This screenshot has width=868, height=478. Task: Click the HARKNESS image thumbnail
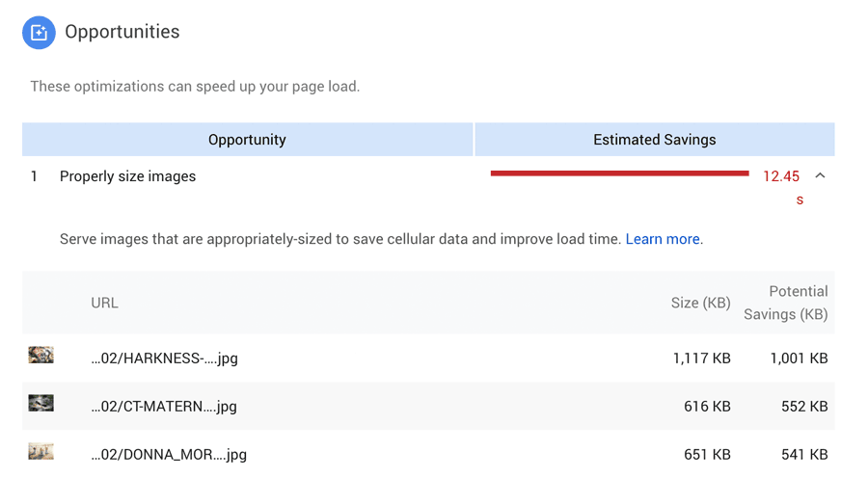click(41, 355)
